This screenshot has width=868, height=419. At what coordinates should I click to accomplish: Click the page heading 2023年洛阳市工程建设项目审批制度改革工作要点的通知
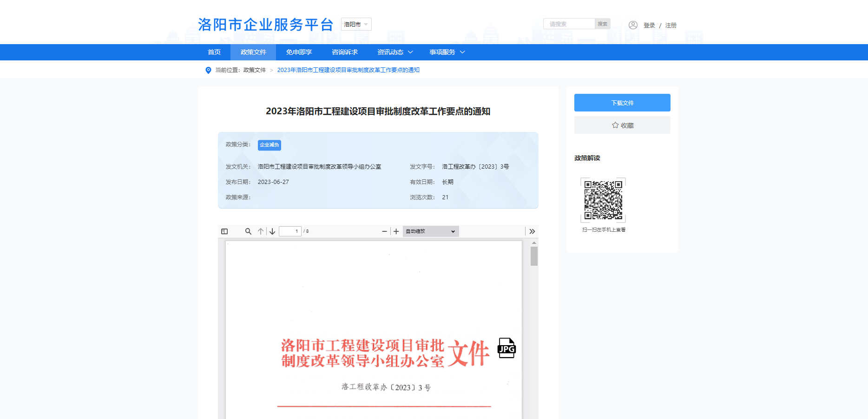[378, 111]
